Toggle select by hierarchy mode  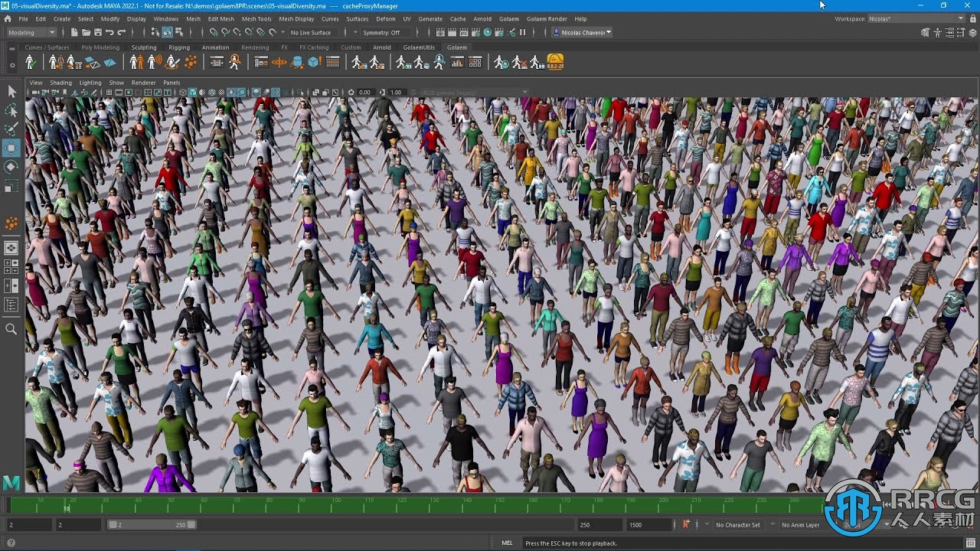point(155,32)
